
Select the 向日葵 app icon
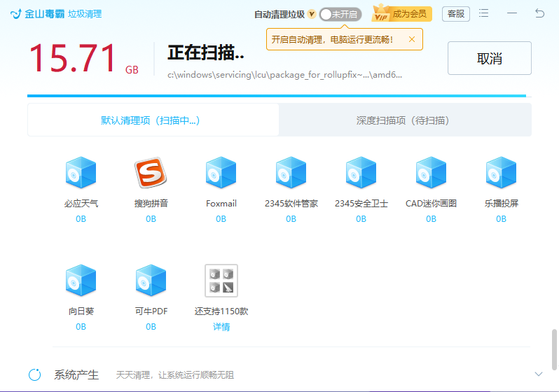tap(81, 281)
